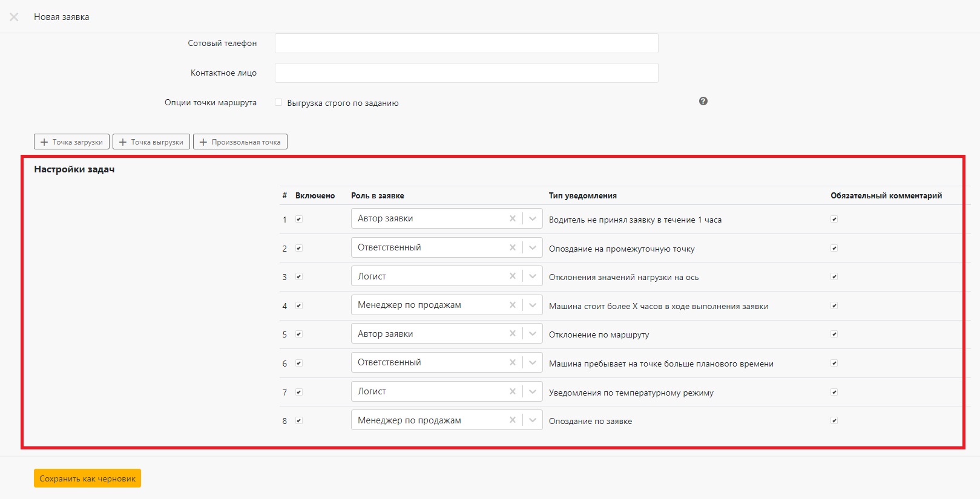Toggle Включено checkbox for task 8
980x499 pixels.
coord(299,420)
